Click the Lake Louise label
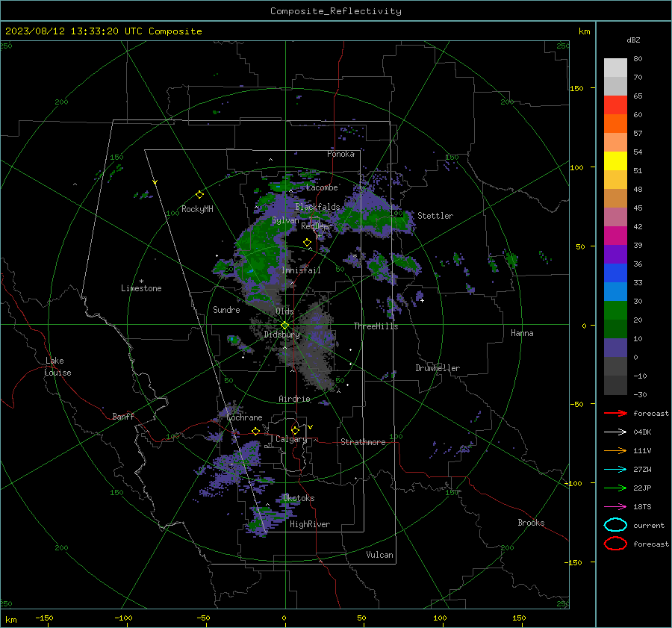Image resolution: width=672 pixels, height=628 pixels. click(57, 367)
